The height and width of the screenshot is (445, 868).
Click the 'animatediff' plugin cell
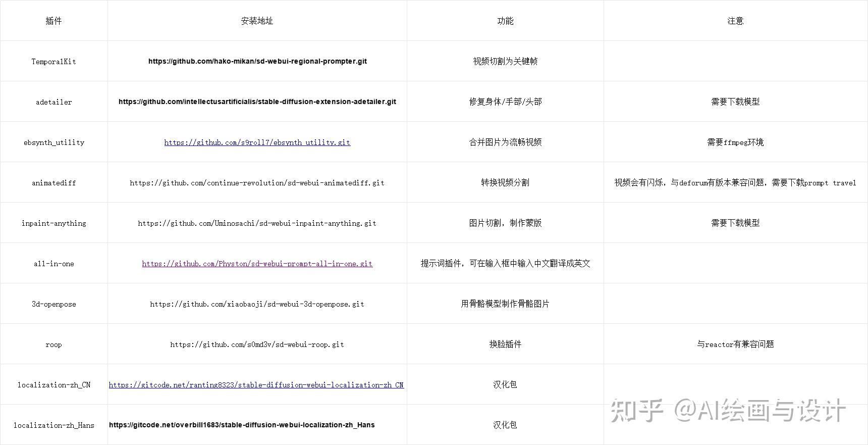pyautogui.click(x=53, y=183)
